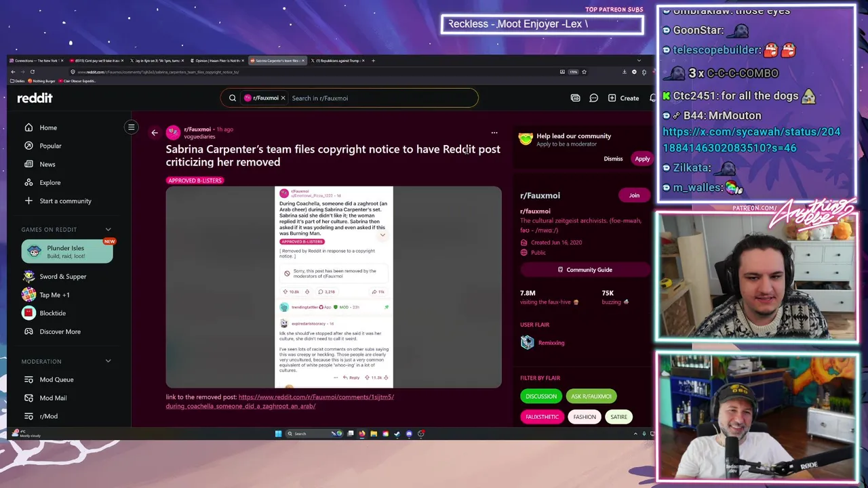Collapse the left navigation sidebar
Screen dimensions: 868x488
[x=132, y=127]
